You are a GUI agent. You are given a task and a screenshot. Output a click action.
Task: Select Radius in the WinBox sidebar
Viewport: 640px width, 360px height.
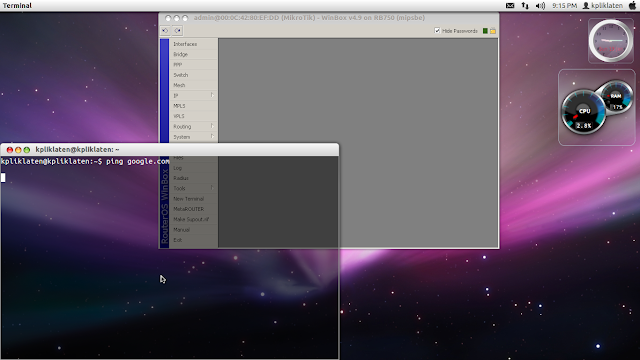point(193,178)
